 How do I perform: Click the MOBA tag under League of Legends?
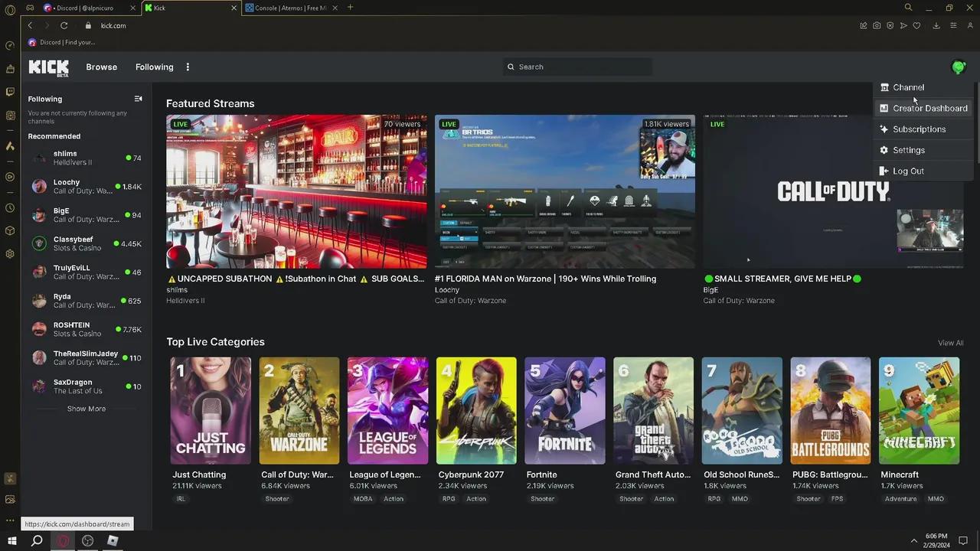[363, 499]
